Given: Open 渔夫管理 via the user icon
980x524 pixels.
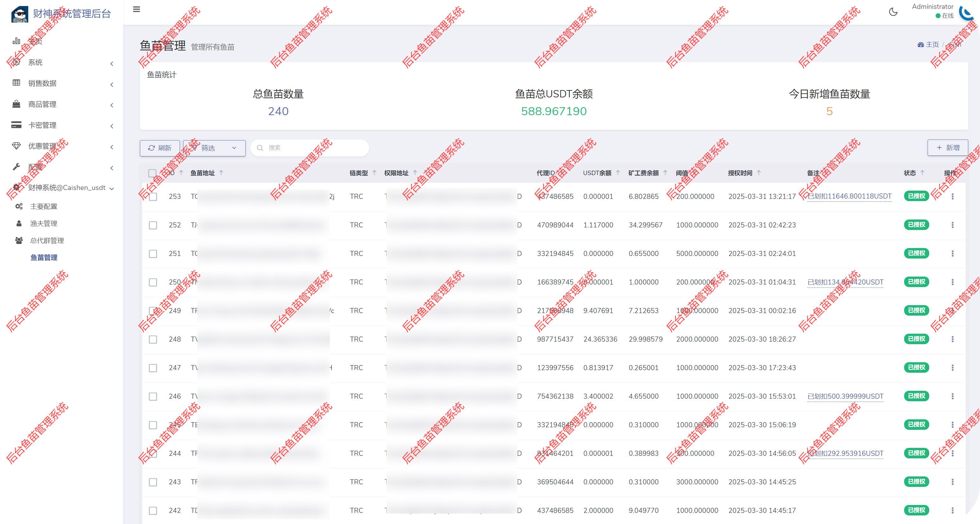Looking at the screenshot, I should pyautogui.click(x=18, y=223).
